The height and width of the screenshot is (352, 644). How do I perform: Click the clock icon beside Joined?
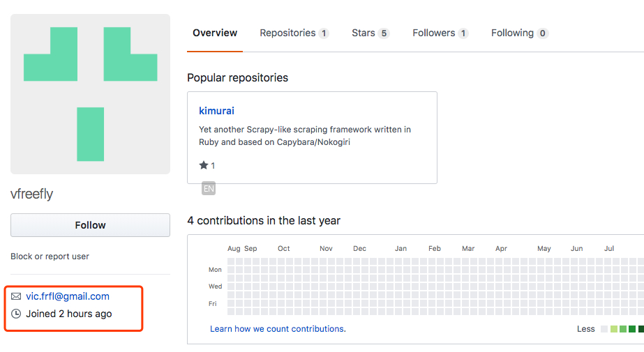click(x=16, y=314)
